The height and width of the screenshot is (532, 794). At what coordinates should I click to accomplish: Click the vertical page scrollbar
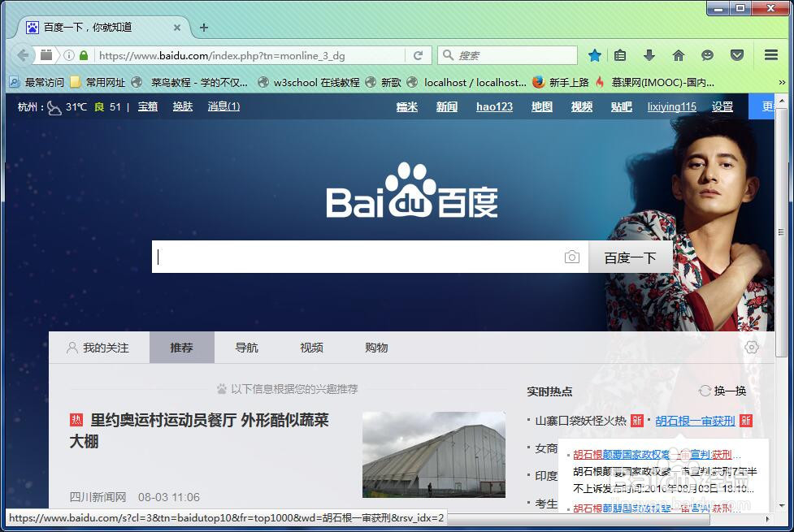pos(782,231)
